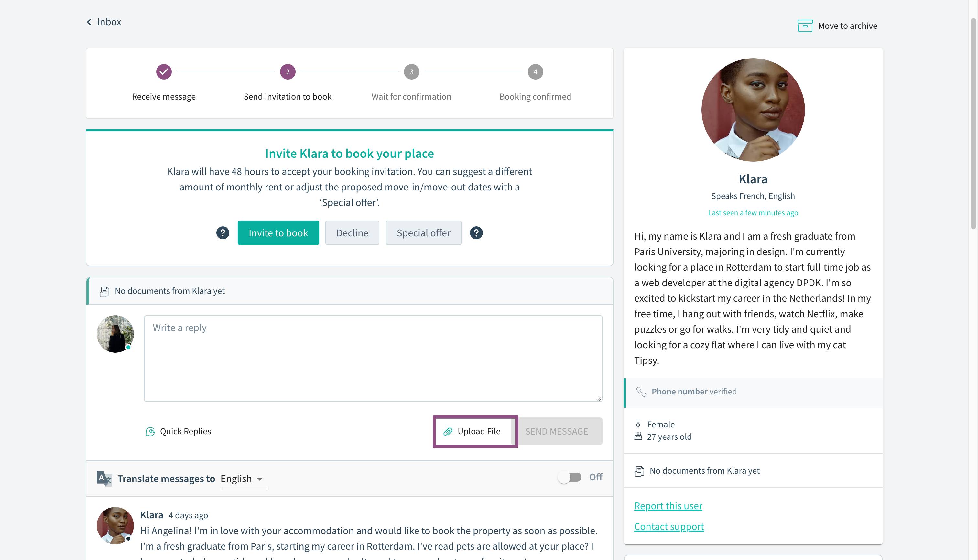Click the paperclip Upload File icon
This screenshot has height=560, width=978.
tap(448, 432)
